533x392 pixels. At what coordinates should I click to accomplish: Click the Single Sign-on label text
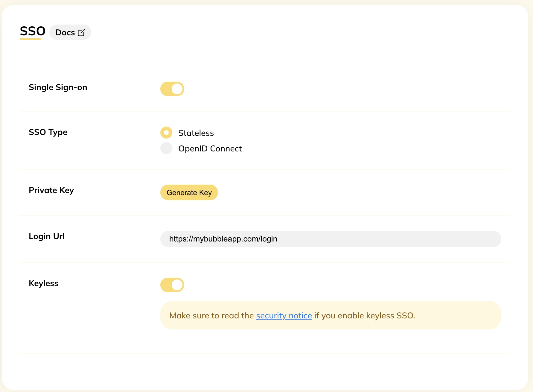tap(58, 87)
